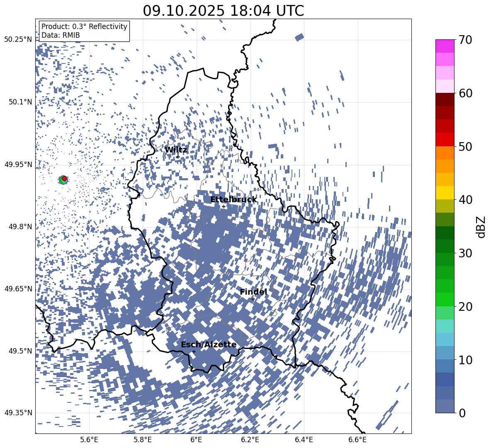Click the 49.5°N latitude label
The image size is (491, 448).
click(20, 351)
